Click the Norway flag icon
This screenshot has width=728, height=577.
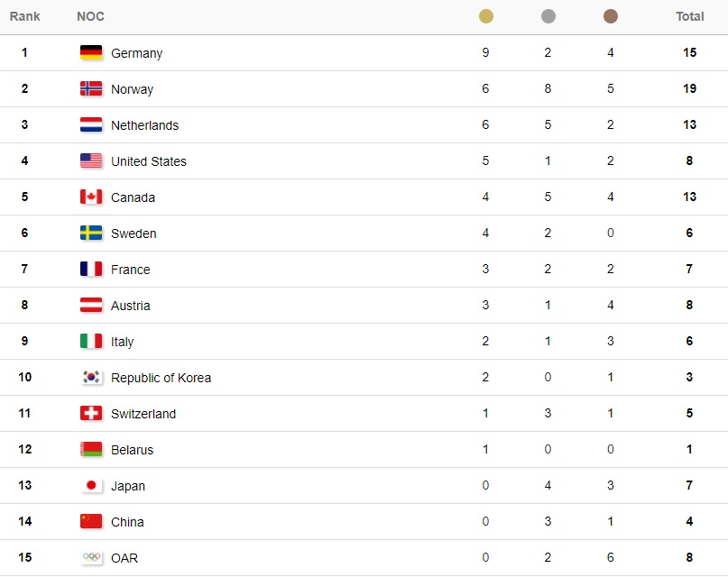[x=91, y=88]
